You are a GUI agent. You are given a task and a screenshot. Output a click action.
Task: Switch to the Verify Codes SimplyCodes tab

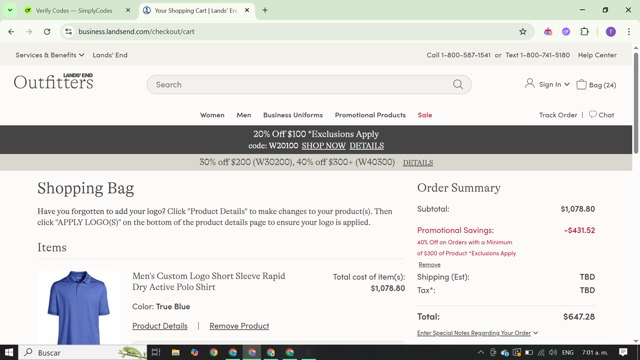coord(73,11)
